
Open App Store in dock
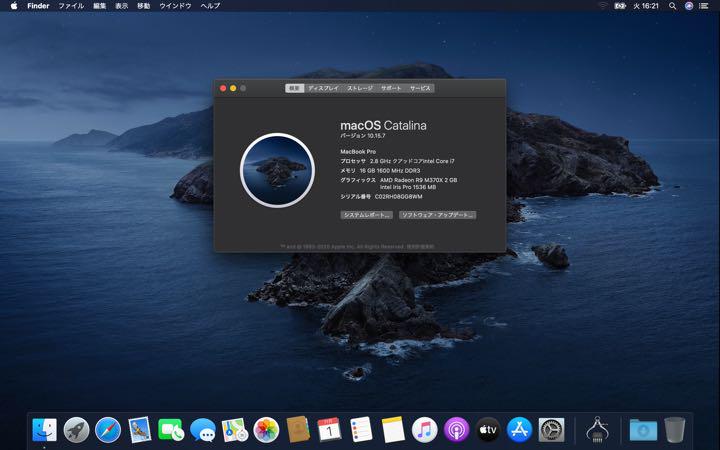pyautogui.click(x=519, y=430)
